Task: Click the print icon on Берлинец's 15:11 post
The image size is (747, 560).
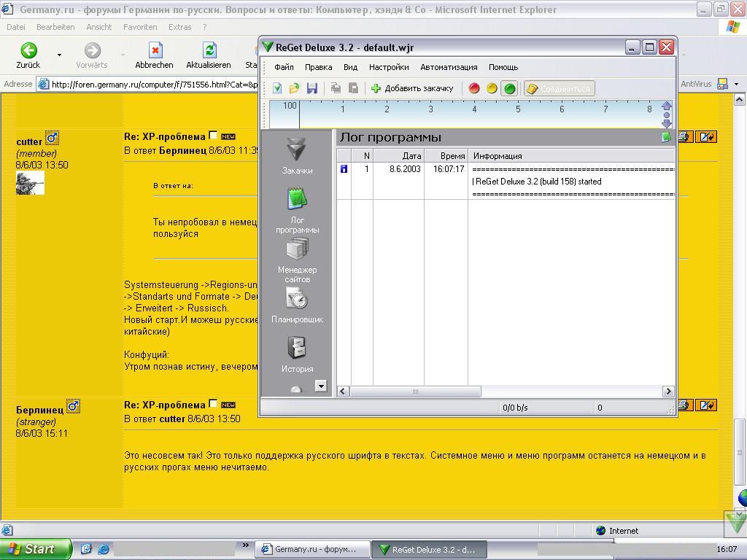Action: click(x=684, y=405)
